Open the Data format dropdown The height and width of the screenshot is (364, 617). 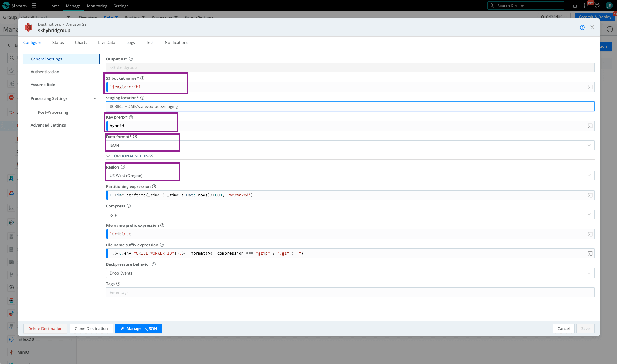pos(350,145)
